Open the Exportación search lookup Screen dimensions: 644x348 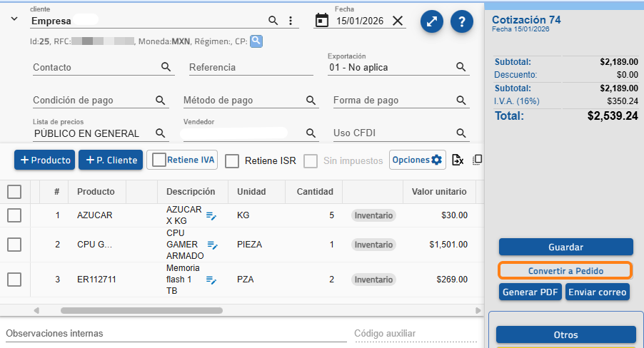461,67
